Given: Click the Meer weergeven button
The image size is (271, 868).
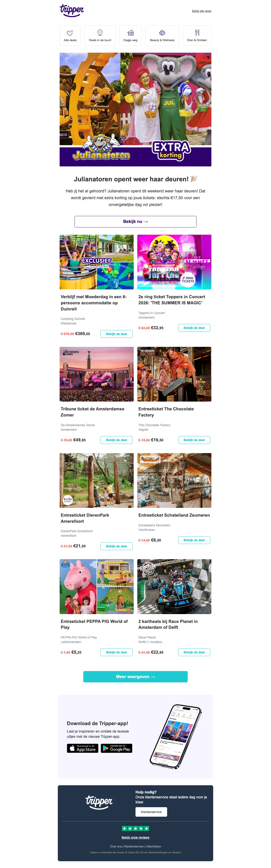Looking at the screenshot, I should pyautogui.click(x=135, y=677).
